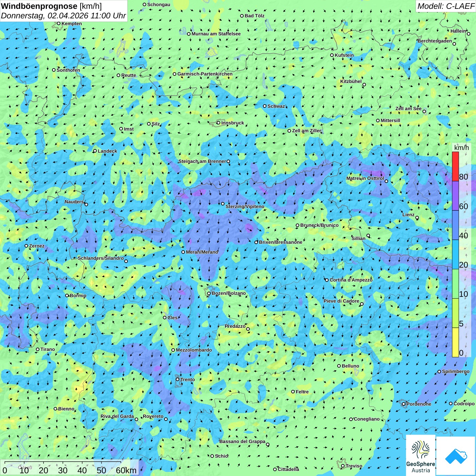Image resolution: width=476 pixels, height=476 pixels.
Task: Click the red 80 km/h legend color
Action: (455, 166)
